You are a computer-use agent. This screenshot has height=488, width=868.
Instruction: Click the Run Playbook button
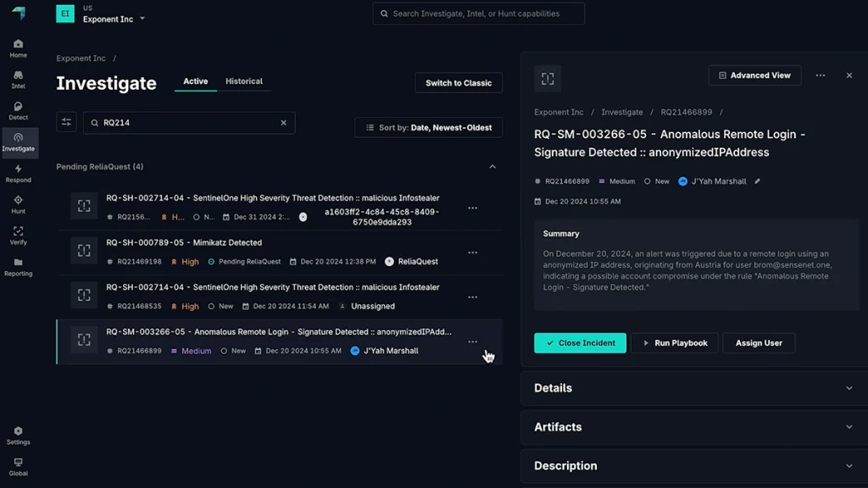click(x=674, y=343)
